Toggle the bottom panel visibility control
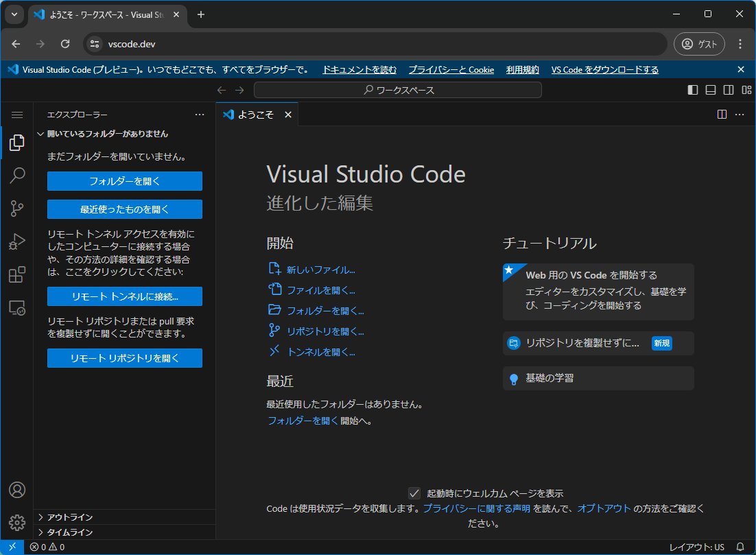This screenshot has width=756, height=555. tap(711, 89)
